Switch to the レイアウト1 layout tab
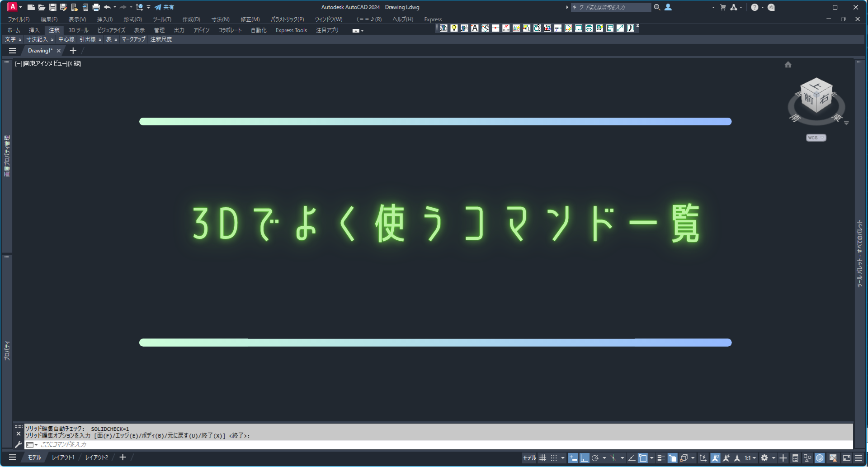This screenshot has height=467, width=868. tap(63, 457)
